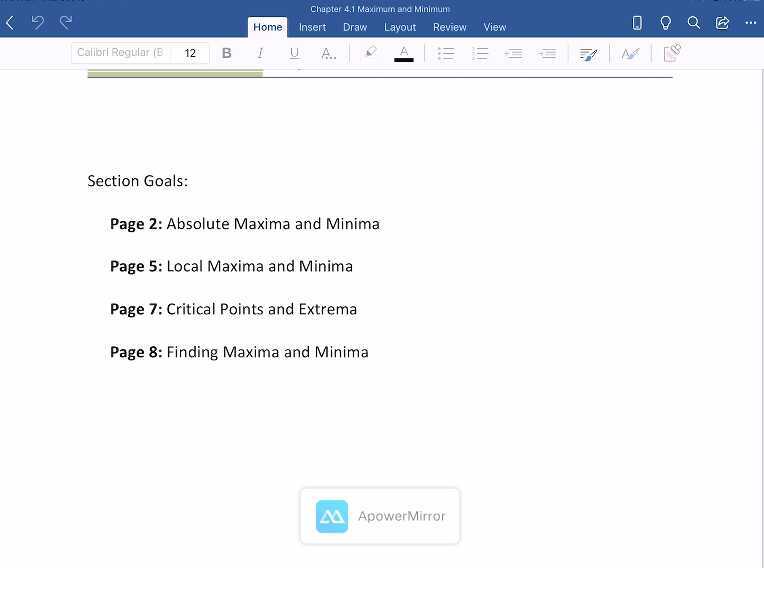Open the text highlight color tool
The width and height of the screenshot is (764, 590).
pyautogui.click(x=370, y=53)
